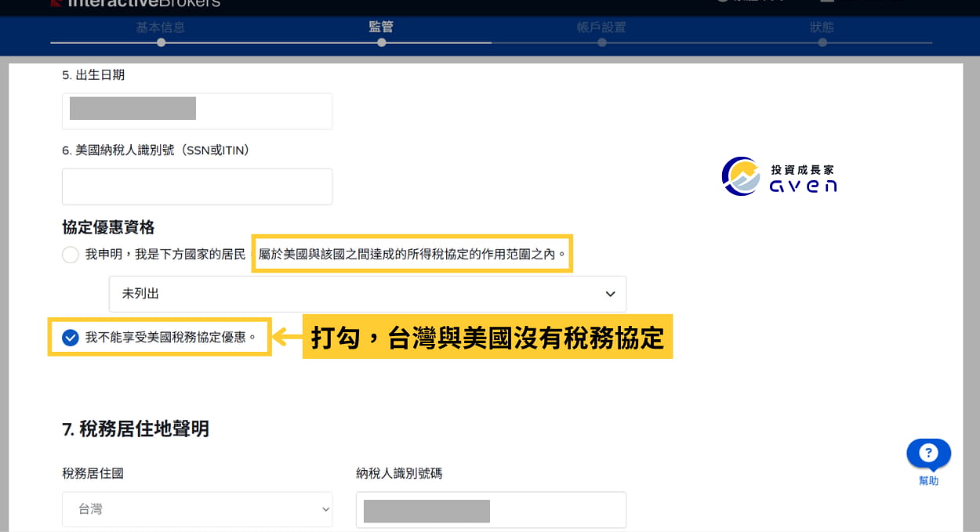980x532 pixels.
Task: Go to the 帳戶設置 step
Action: click(x=601, y=27)
